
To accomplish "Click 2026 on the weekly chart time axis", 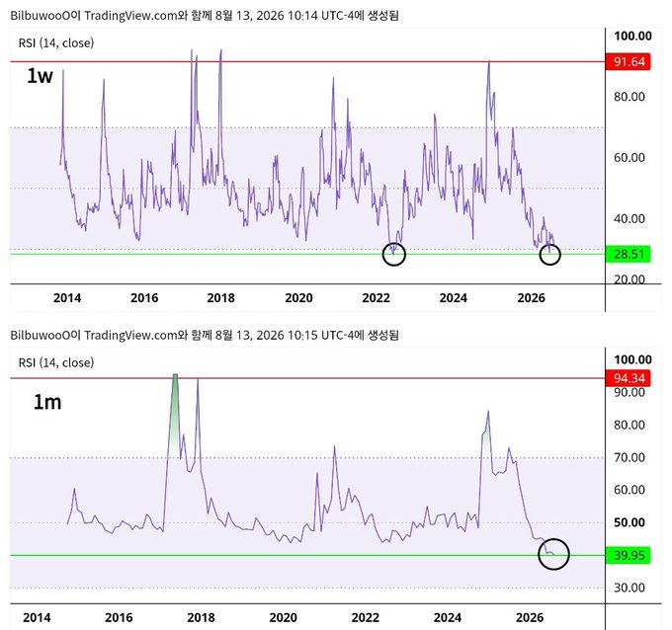I will pyautogui.click(x=531, y=298).
